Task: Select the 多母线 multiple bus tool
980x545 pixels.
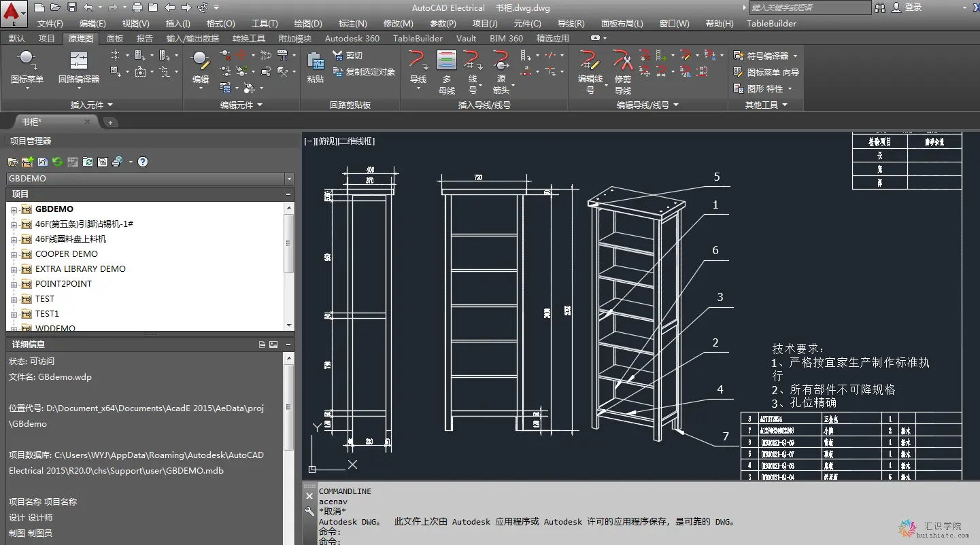Action: pyautogui.click(x=447, y=71)
